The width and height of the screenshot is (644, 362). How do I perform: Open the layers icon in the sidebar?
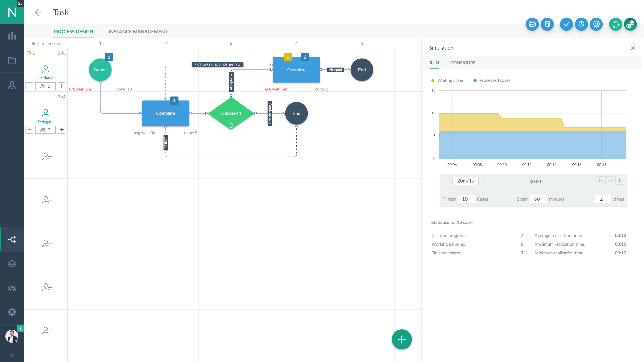tap(12, 264)
